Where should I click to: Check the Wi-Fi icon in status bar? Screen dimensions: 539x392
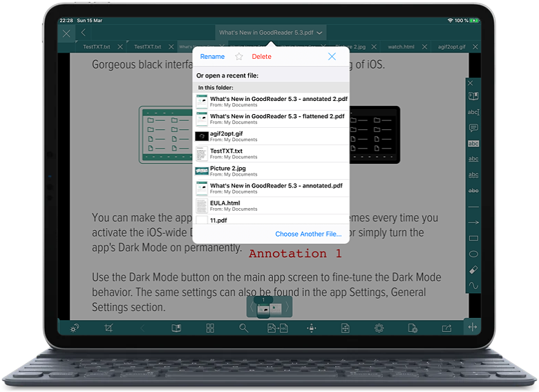pos(450,21)
